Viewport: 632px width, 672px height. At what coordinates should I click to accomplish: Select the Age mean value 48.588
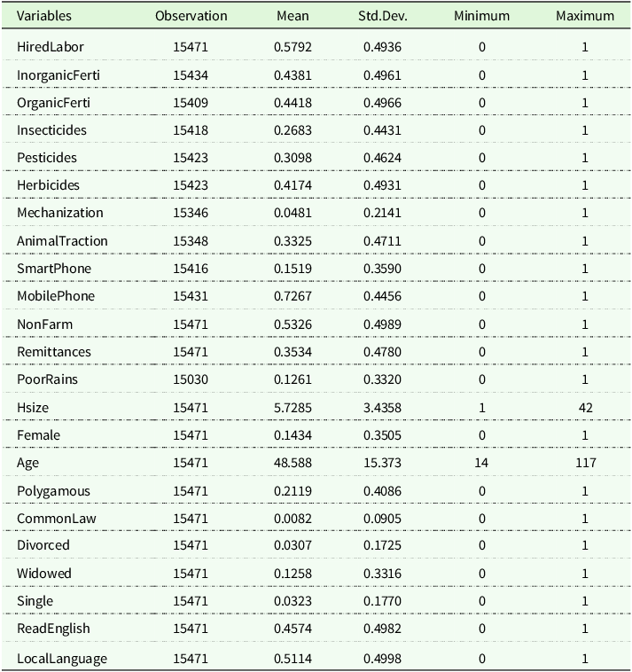(x=293, y=463)
